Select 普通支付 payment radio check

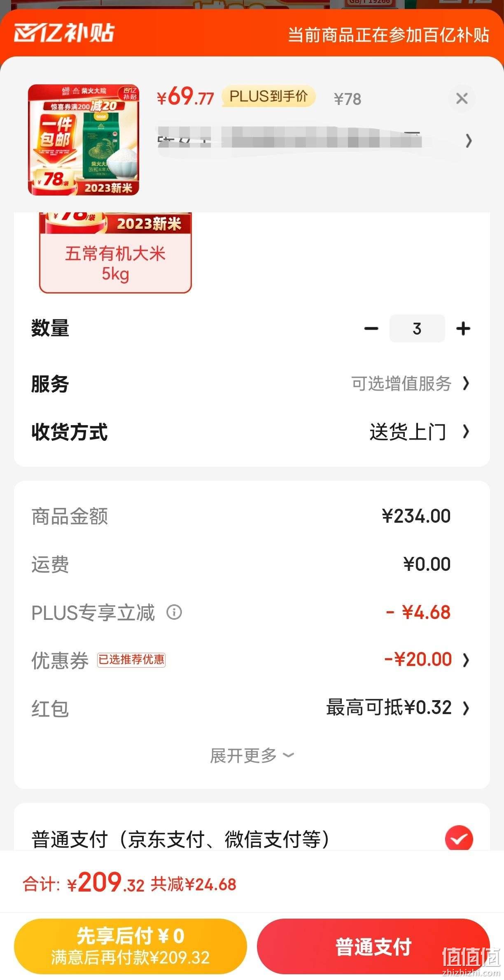[459, 838]
